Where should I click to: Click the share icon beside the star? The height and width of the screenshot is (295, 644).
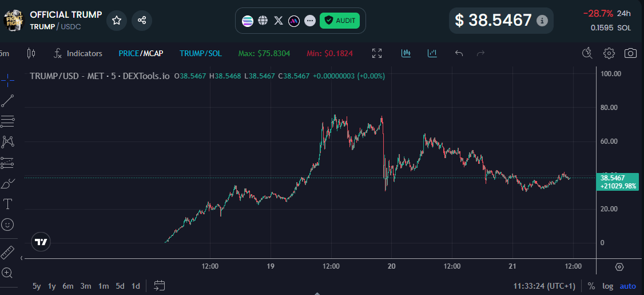(x=142, y=21)
